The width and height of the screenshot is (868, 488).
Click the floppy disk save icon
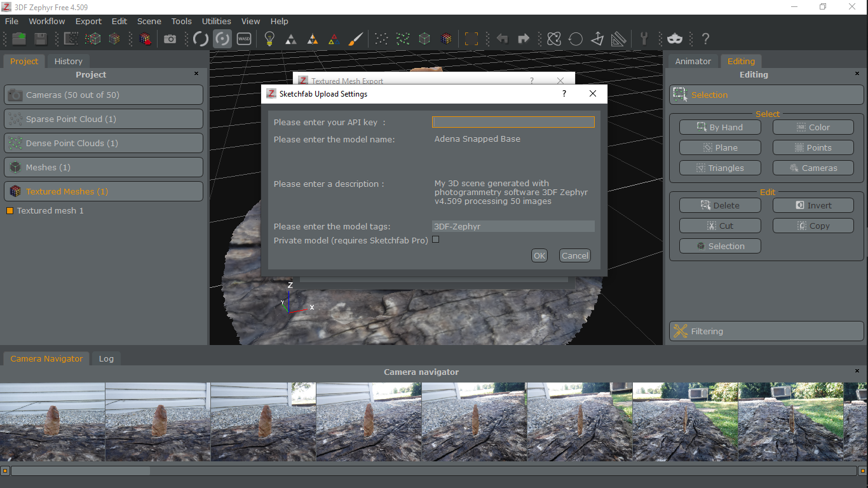41,39
